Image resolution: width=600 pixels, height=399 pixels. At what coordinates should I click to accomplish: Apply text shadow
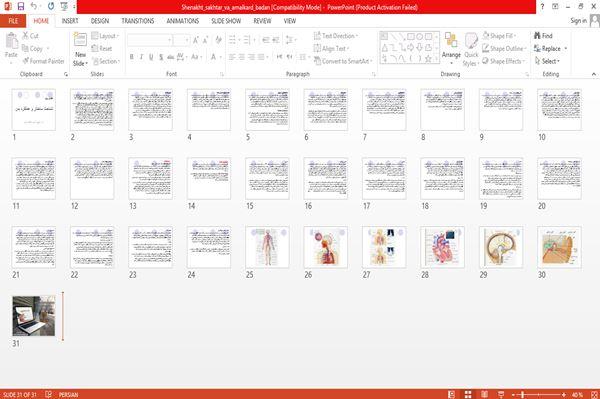point(161,57)
